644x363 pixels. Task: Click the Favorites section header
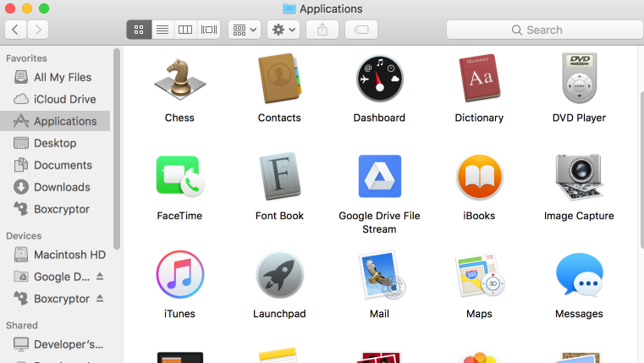point(26,58)
